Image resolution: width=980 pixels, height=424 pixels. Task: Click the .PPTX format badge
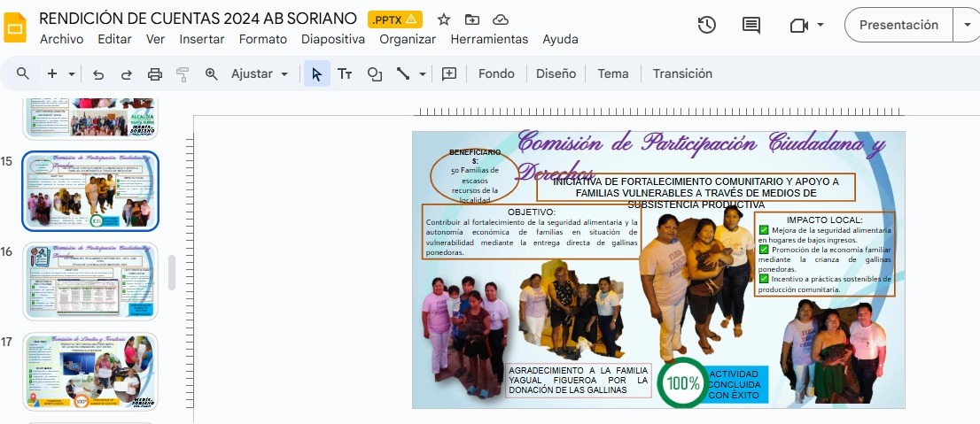(395, 19)
